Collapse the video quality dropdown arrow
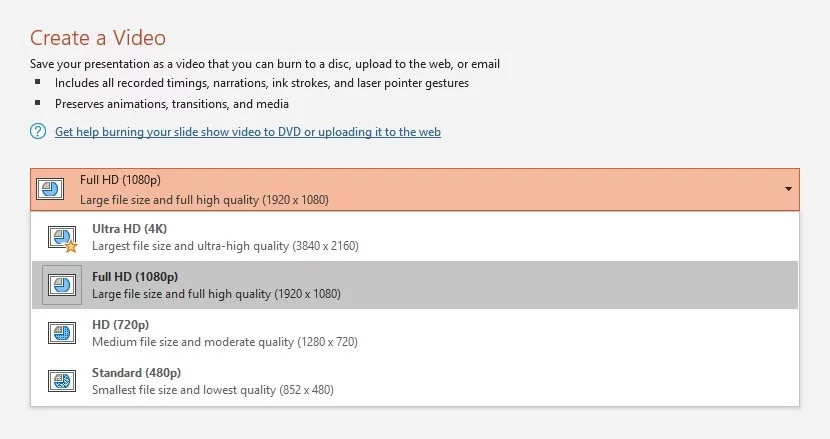Screen dimensions: 830x439 [788, 189]
